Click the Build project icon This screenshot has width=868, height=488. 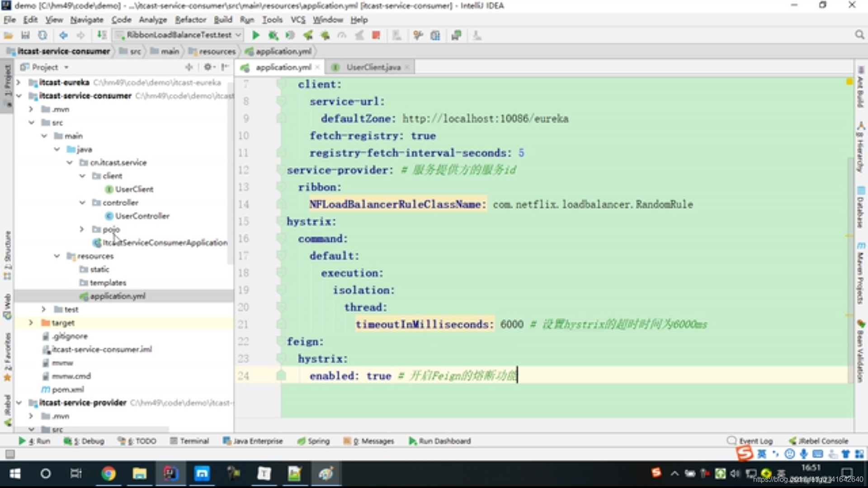(x=102, y=35)
